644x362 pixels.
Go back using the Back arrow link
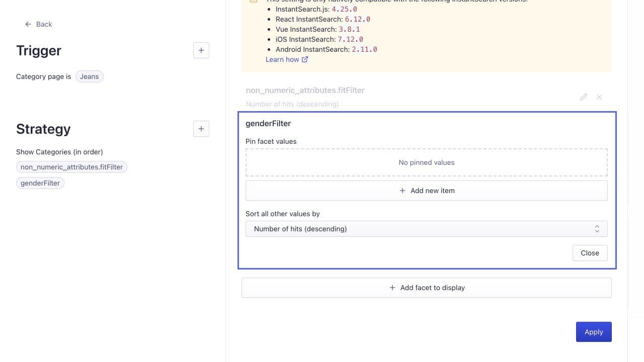click(x=38, y=24)
